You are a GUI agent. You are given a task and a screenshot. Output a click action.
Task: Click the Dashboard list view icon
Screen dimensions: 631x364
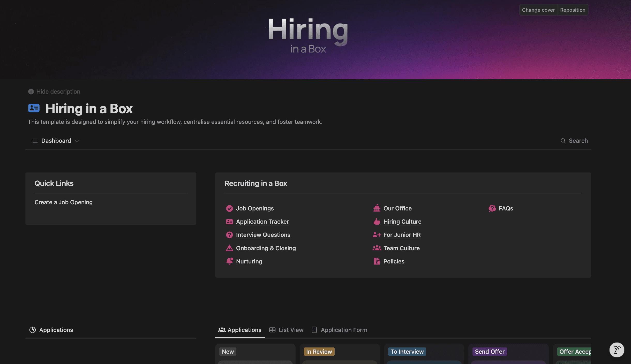[35, 141]
